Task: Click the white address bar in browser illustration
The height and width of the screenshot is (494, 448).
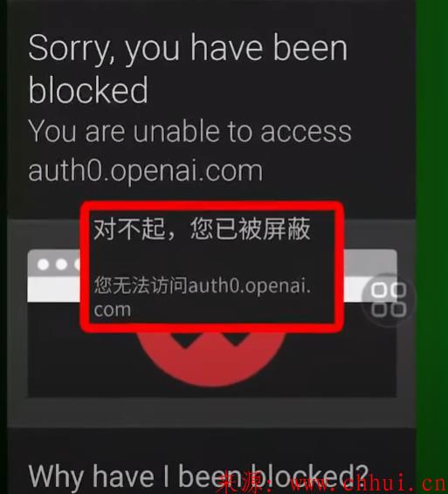Action: click(x=53, y=290)
